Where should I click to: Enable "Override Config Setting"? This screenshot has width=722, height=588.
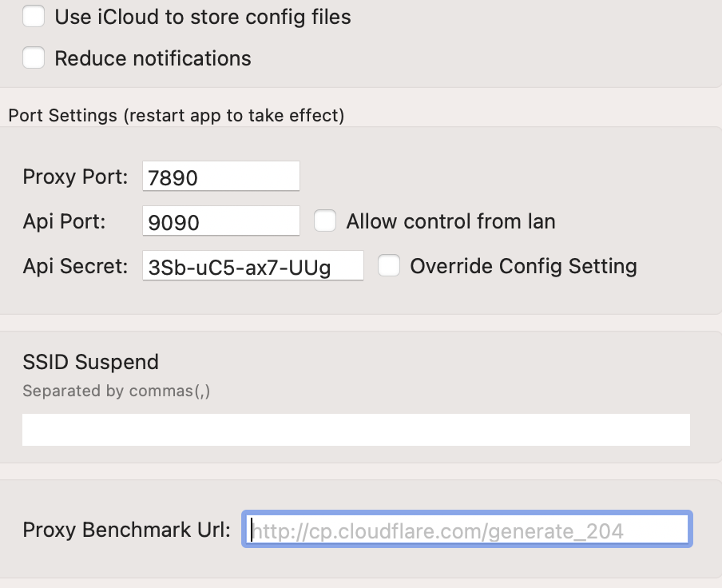point(389,265)
